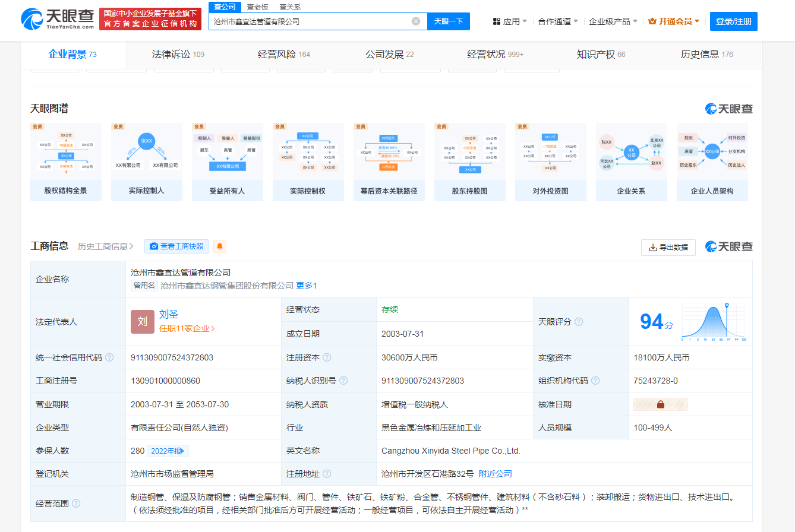
Task: Click the lock icon in 核准日期 row
Action: click(660, 404)
